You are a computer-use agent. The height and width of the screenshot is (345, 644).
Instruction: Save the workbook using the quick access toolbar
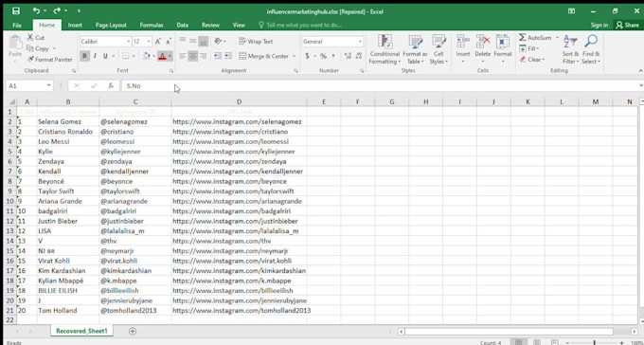15,11
